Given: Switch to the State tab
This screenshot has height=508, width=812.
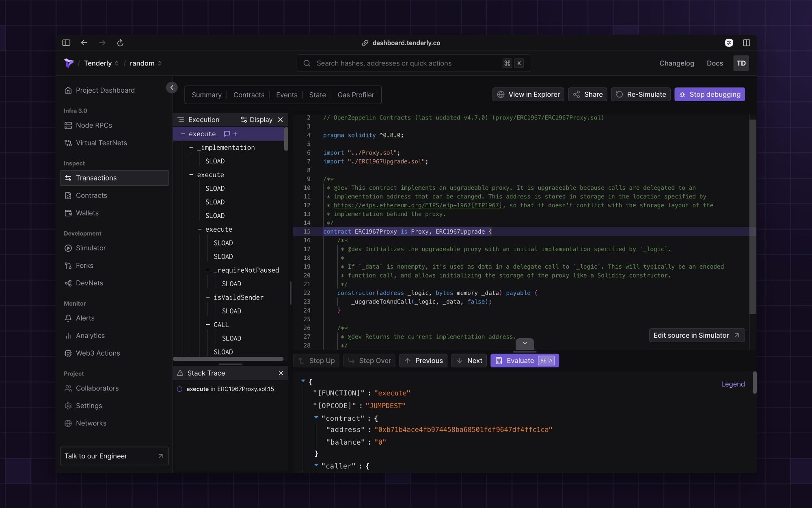Looking at the screenshot, I should click(317, 95).
